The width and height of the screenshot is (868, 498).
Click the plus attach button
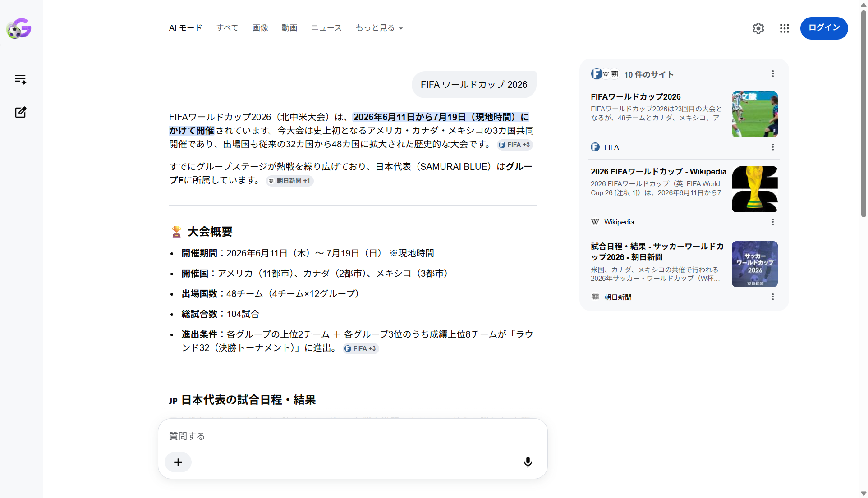click(178, 462)
